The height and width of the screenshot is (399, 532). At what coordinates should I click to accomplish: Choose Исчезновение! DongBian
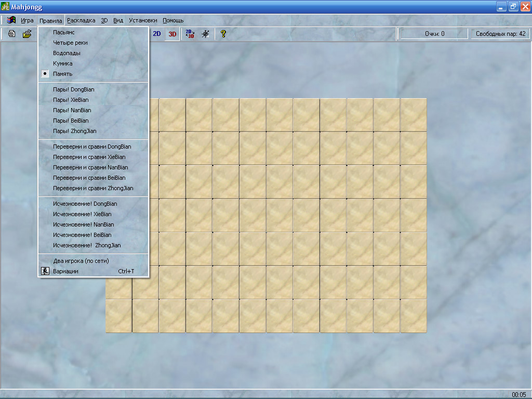94,204
